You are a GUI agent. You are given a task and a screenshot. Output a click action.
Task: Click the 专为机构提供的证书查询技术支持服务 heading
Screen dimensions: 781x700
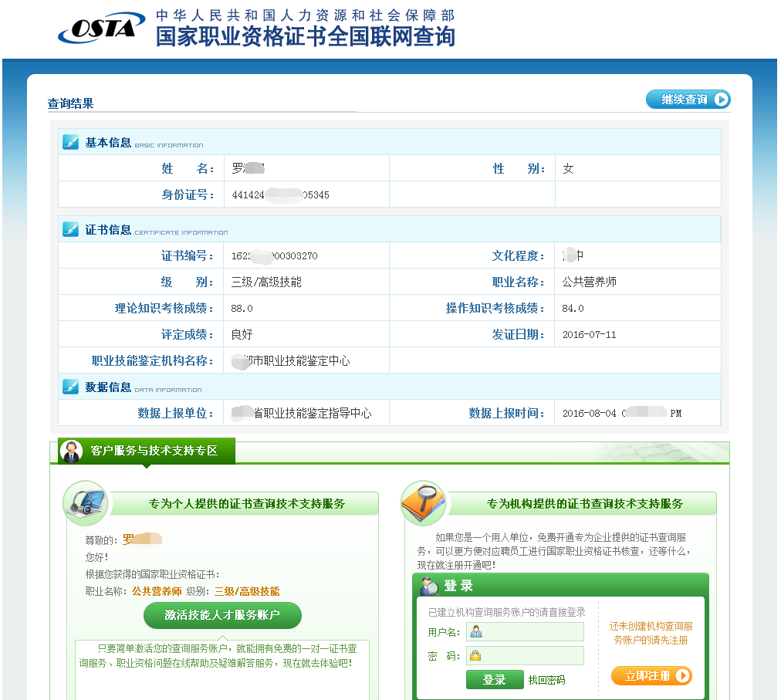click(585, 504)
